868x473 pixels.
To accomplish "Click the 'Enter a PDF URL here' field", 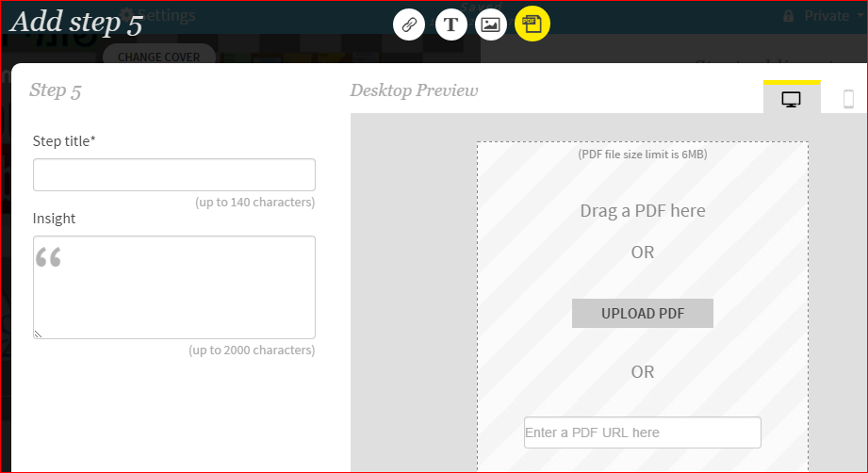I will (x=643, y=432).
